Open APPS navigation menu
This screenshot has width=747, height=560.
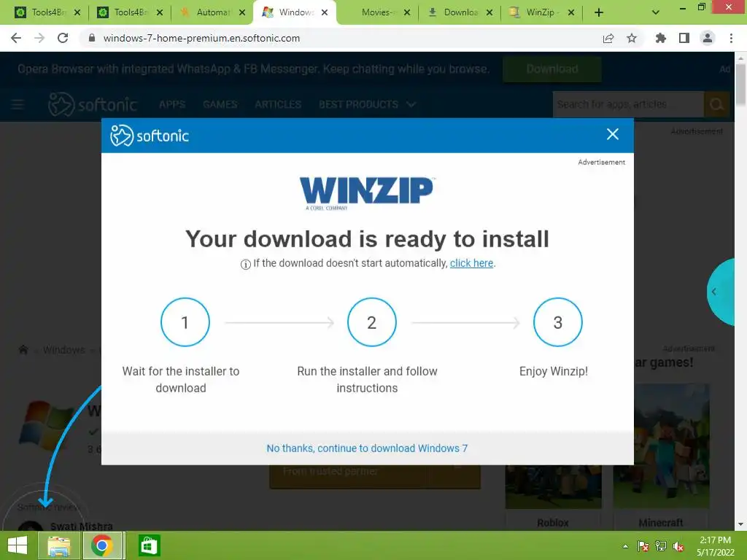(172, 104)
